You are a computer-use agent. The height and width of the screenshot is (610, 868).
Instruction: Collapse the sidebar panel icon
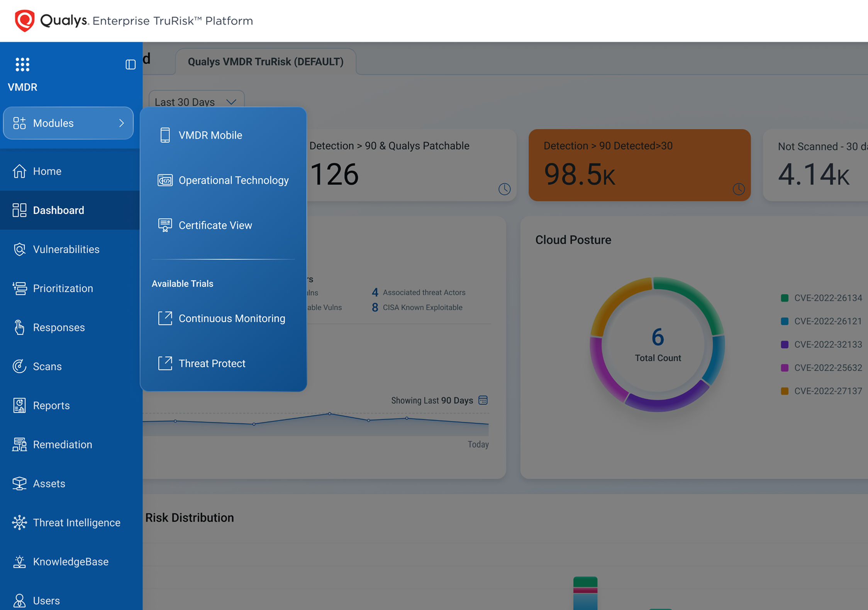point(131,64)
